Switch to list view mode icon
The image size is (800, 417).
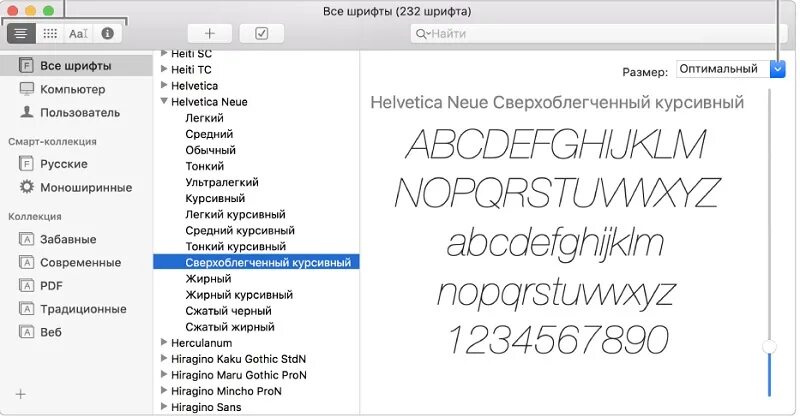[21, 34]
